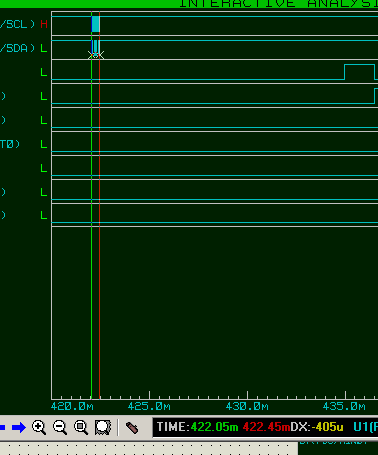Select the /SDA) trace label
The width and height of the screenshot is (378, 455).
18,48
